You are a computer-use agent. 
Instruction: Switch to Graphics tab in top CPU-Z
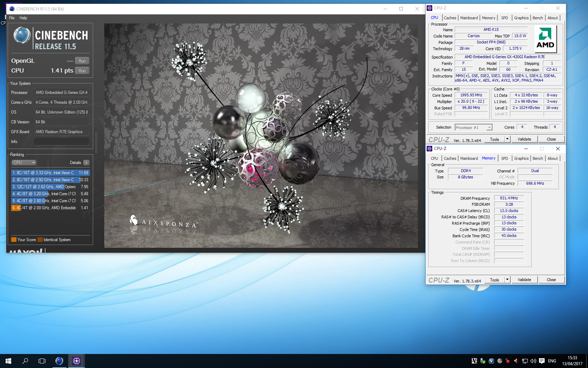click(x=521, y=18)
